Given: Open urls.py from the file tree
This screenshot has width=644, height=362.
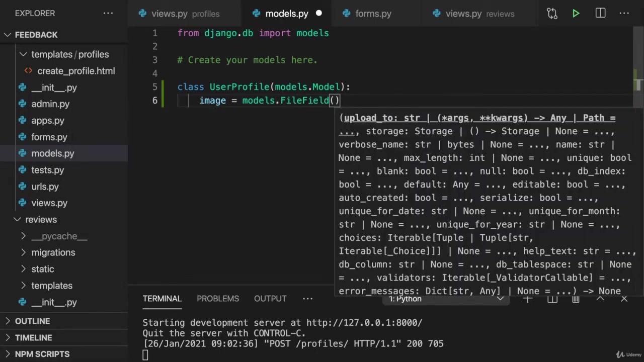Looking at the screenshot, I should coord(45,187).
